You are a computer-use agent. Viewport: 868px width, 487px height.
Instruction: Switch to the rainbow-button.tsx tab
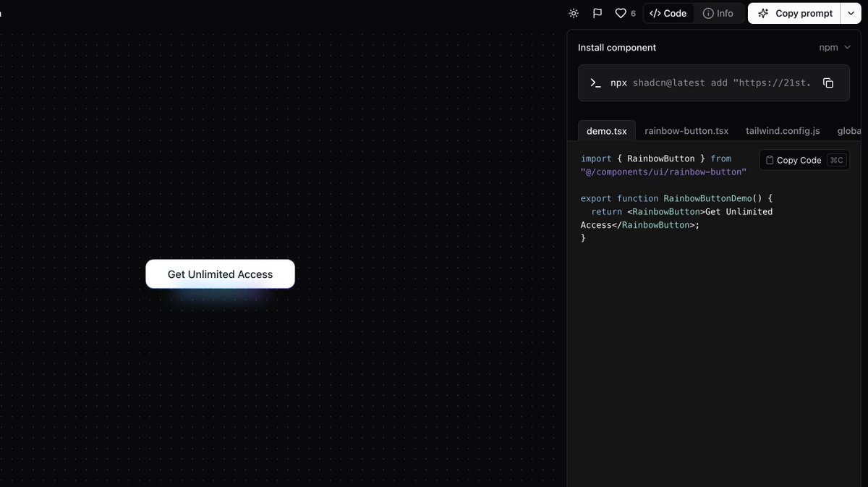(x=686, y=130)
